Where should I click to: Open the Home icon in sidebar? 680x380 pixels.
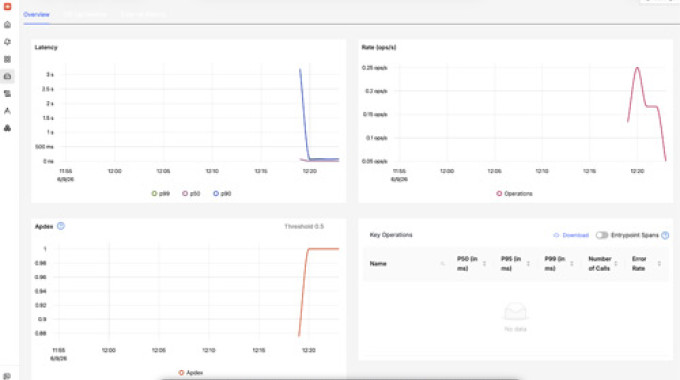[7, 25]
